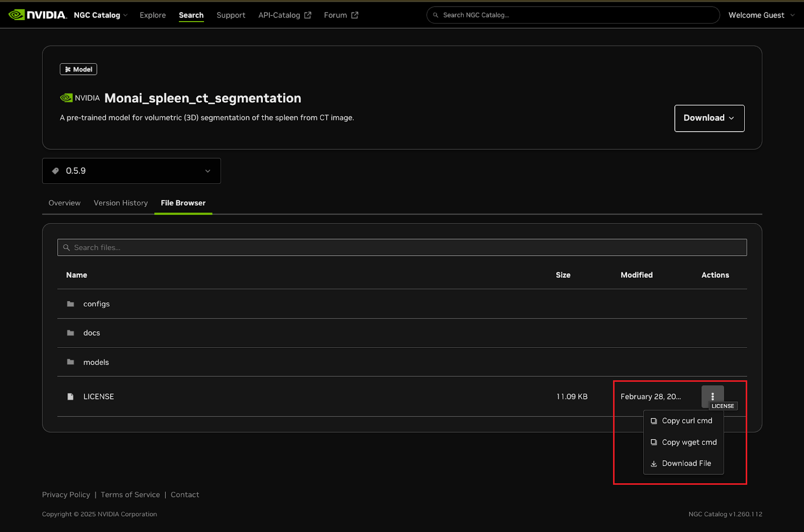Viewport: 804px width, 532px height.
Task: Click the model title Monai_spleen_ct_segmentation
Action: click(x=203, y=98)
